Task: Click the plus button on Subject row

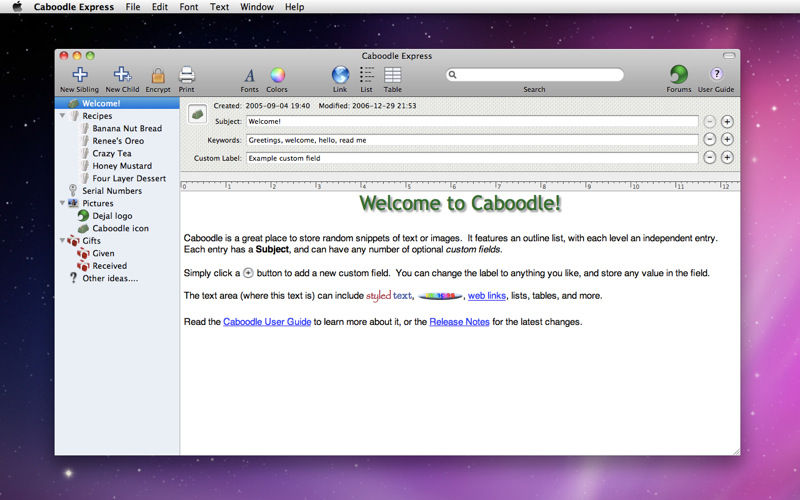Action: tap(727, 121)
